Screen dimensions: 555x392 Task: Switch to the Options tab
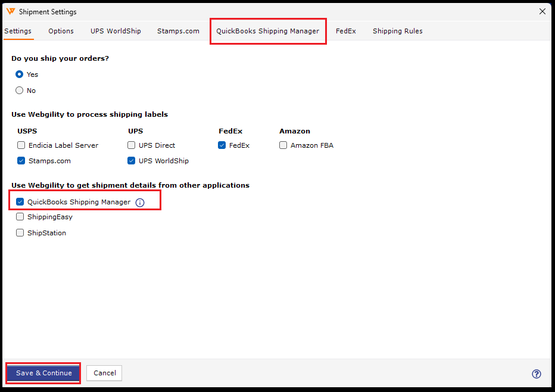coord(61,31)
